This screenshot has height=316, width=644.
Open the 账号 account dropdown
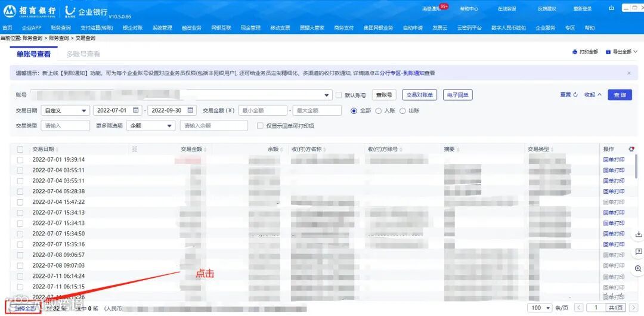click(x=327, y=95)
